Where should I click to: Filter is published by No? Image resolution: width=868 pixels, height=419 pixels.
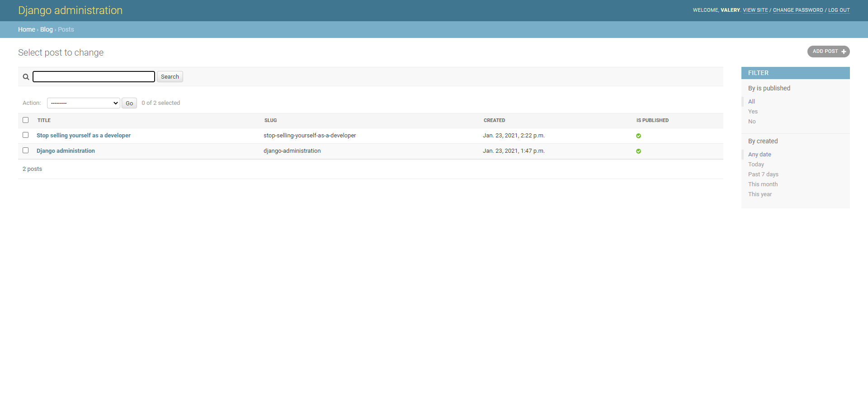click(752, 122)
